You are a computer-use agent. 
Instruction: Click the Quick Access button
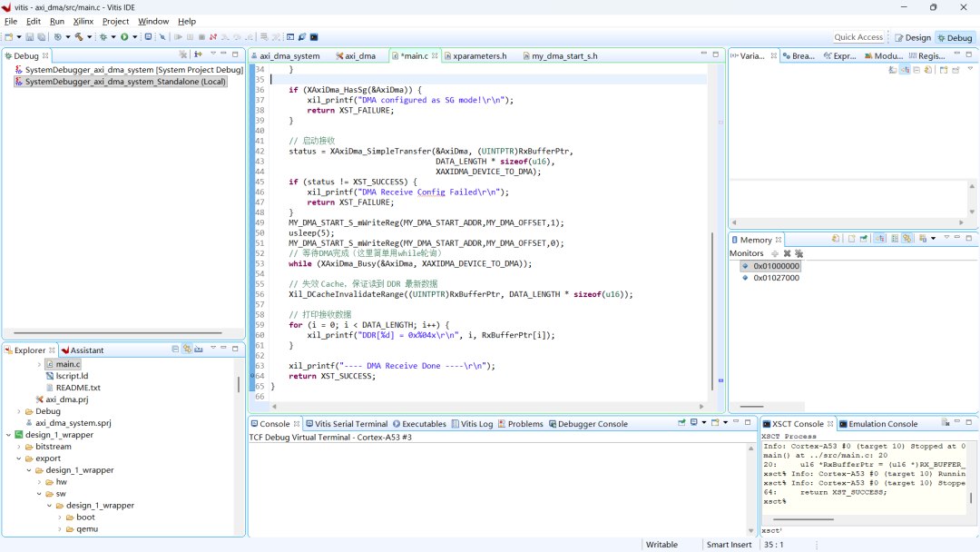[x=857, y=37]
